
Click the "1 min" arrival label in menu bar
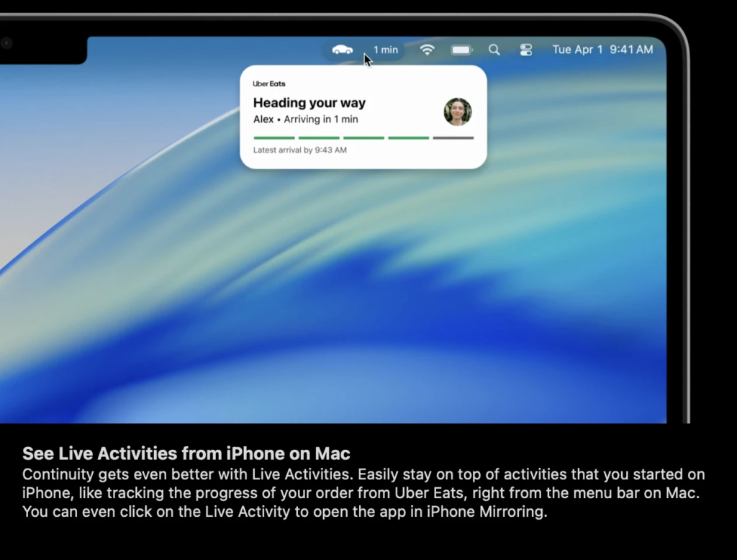pyautogui.click(x=385, y=50)
